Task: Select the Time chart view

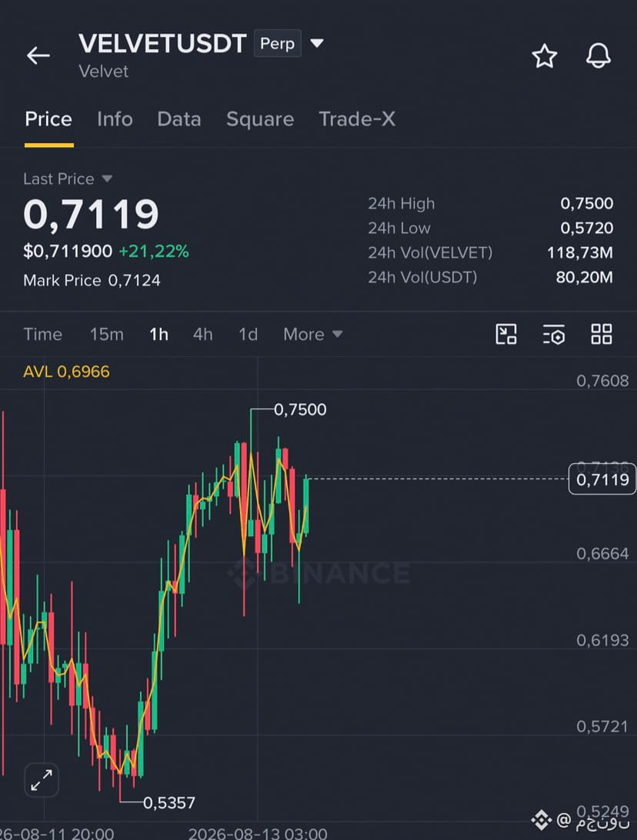Action: pyautogui.click(x=43, y=335)
